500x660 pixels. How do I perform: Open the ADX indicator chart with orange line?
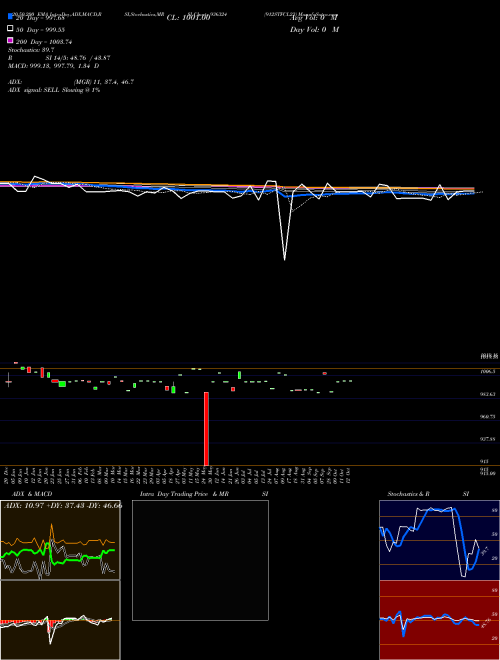coord(60,540)
